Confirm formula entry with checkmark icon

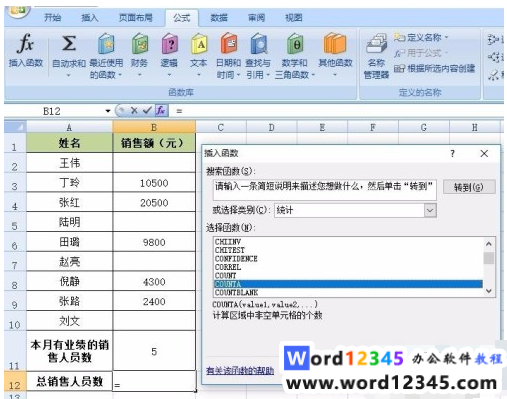coord(147,110)
